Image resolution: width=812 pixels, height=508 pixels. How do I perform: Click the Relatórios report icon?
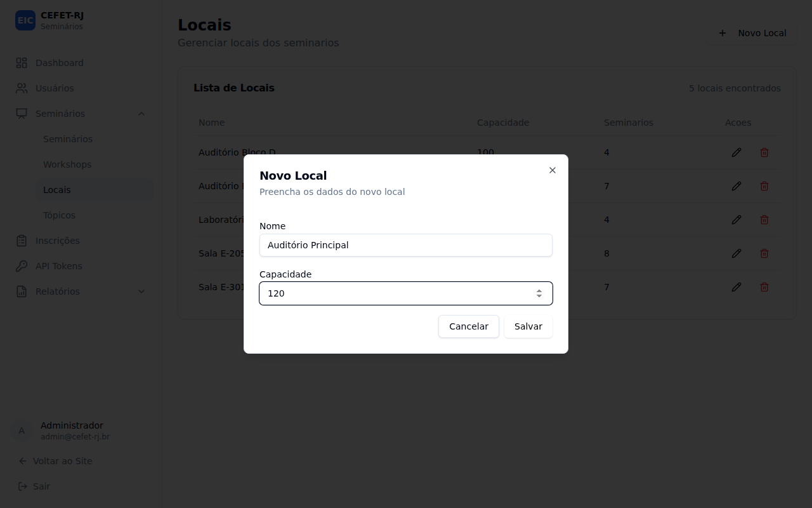coord(22,291)
